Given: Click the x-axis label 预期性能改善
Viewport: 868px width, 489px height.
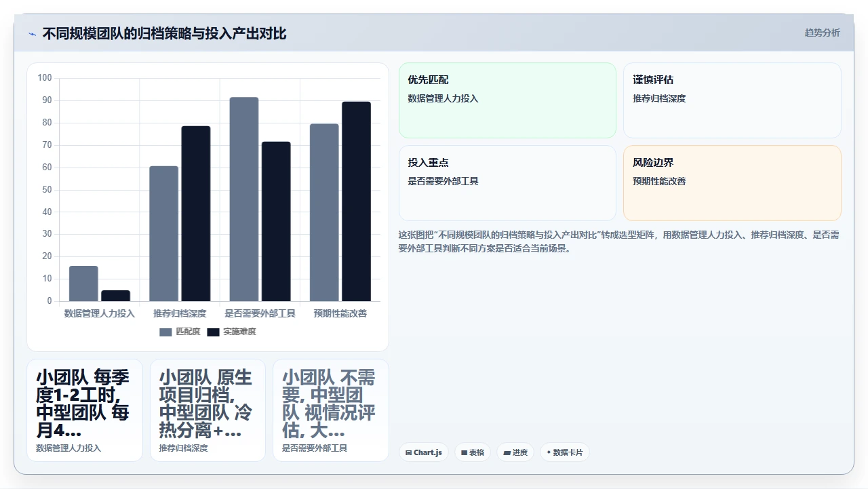Looking at the screenshot, I should (x=340, y=313).
